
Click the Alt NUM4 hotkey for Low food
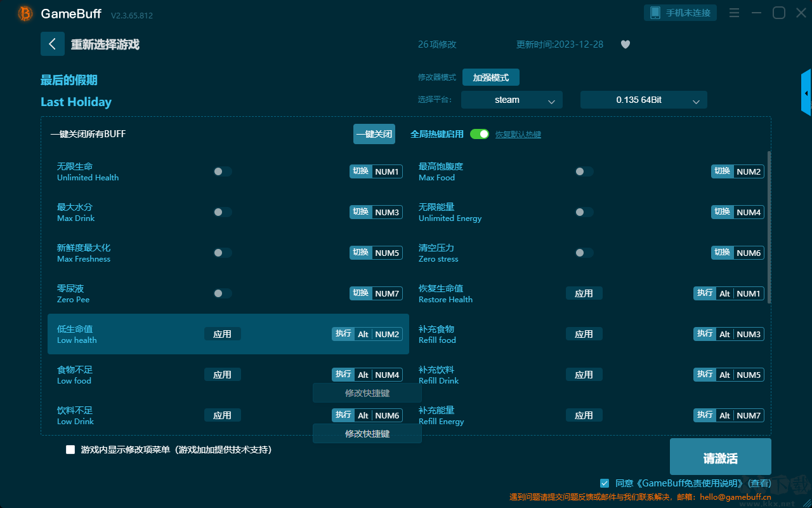pos(367,375)
